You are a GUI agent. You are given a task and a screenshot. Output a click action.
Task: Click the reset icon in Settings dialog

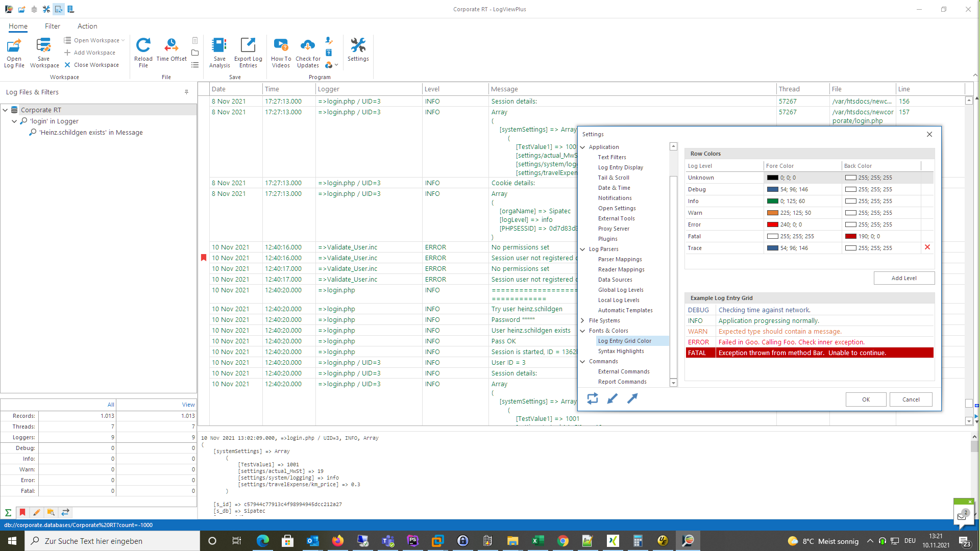tap(593, 398)
